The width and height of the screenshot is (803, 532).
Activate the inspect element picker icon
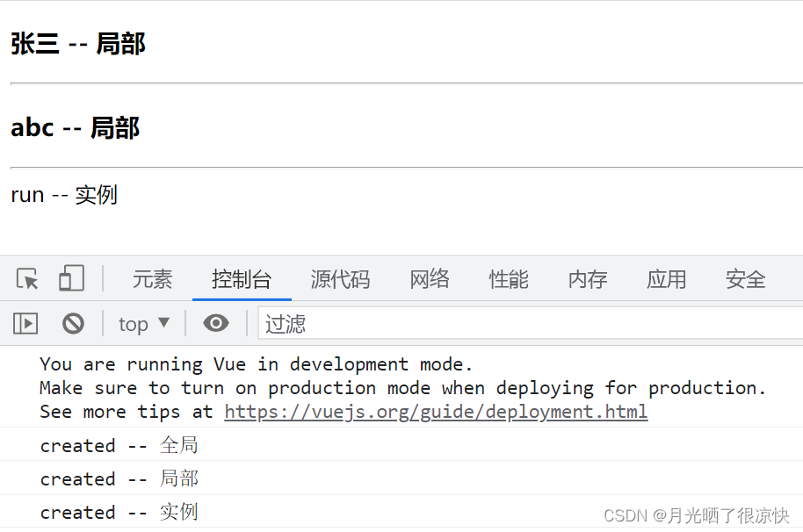(x=27, y=279)
